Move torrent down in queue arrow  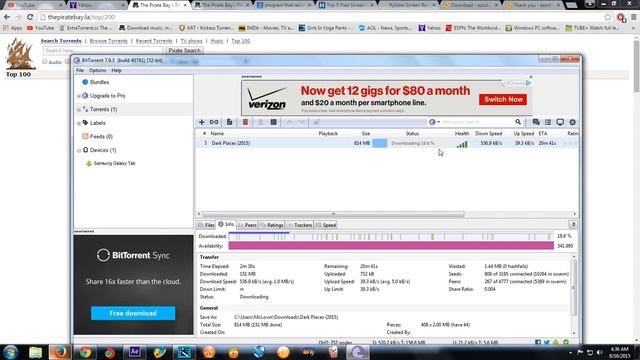click(x=302, y=122)
